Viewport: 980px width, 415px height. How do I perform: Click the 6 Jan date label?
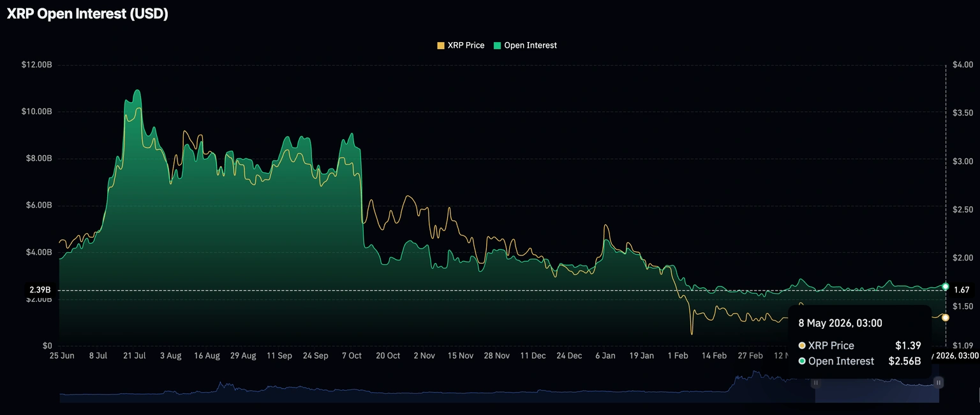pos(605,356)
